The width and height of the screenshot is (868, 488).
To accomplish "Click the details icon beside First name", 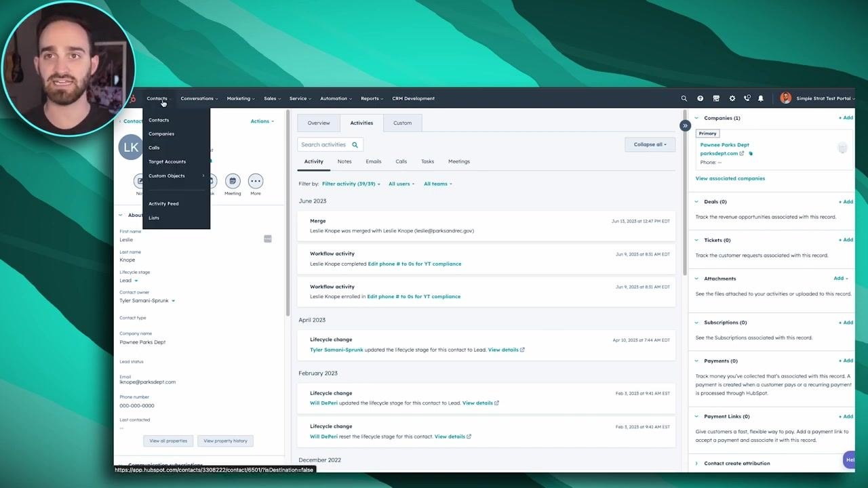I will pyautogui.click(x=268, y=239).
